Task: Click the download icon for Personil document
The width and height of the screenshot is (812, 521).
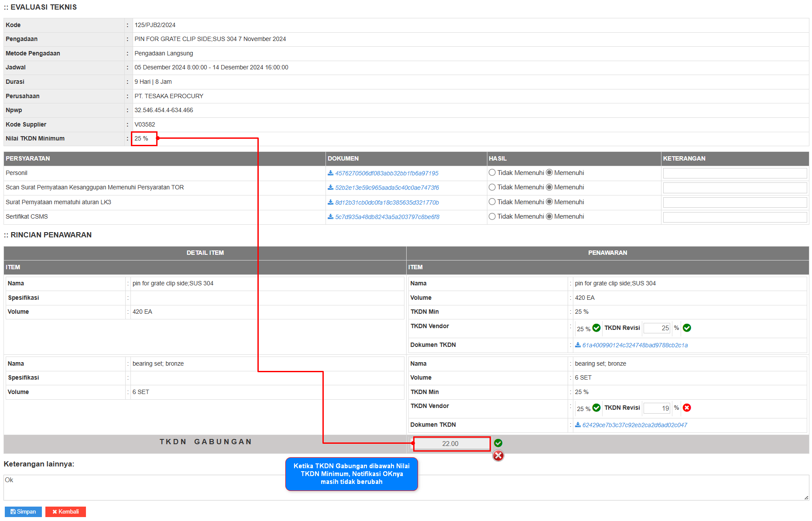Action: pos(330,173)
